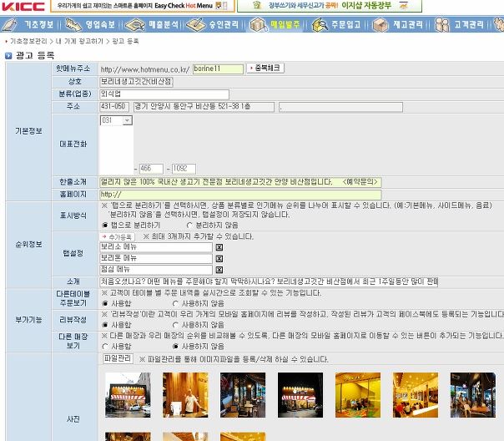Click the 소개 description field
Screen dimensions: 504x441
pyautogui.click(x=269, y=281)
